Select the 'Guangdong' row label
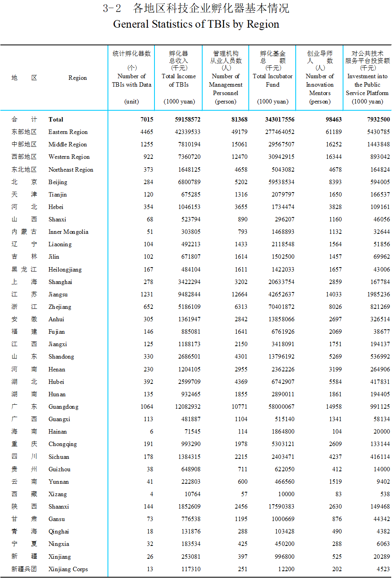392x578 pixels. point(63,407)
